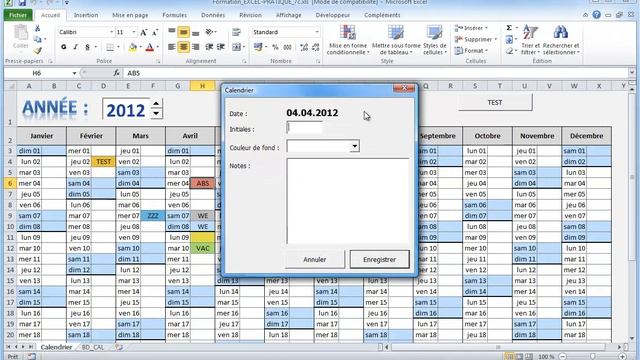Increase font size with large A icon
Screen dimensions: 640x360
pyautogui.click(x=144, y=32)
